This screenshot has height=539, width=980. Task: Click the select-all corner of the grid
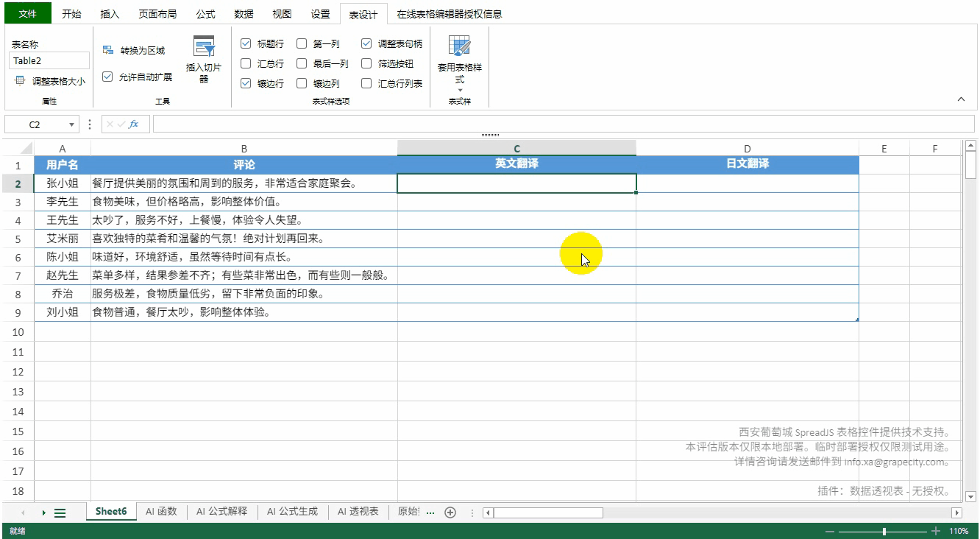(x=18, y=148)
